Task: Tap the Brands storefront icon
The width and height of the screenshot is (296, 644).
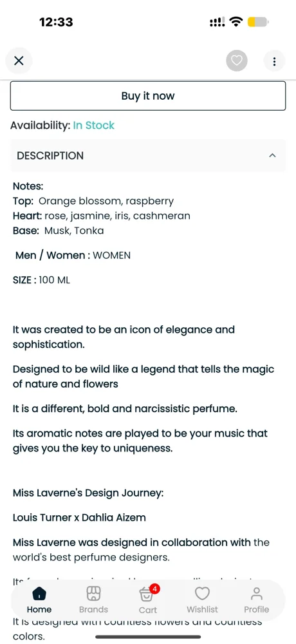Action: point(93,594)
